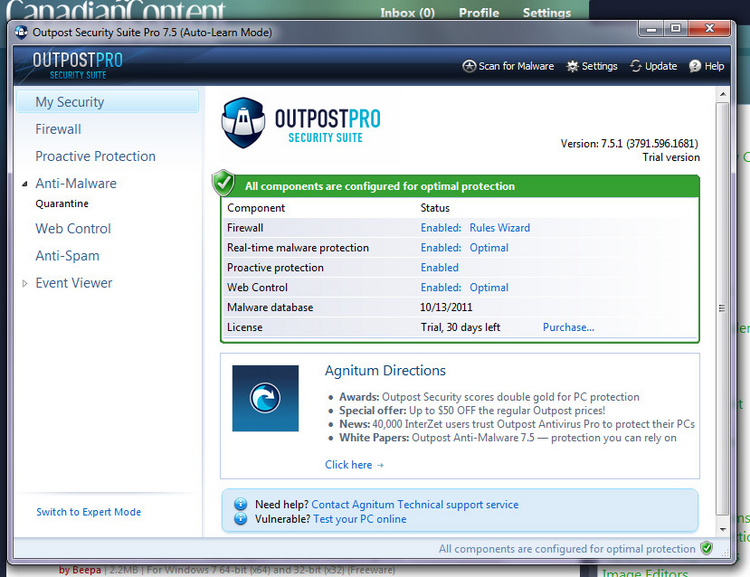Viewport: 750px width, 577px height.
Task: Minimize the Outpost Security Suite window
Action: pos(651,29)
